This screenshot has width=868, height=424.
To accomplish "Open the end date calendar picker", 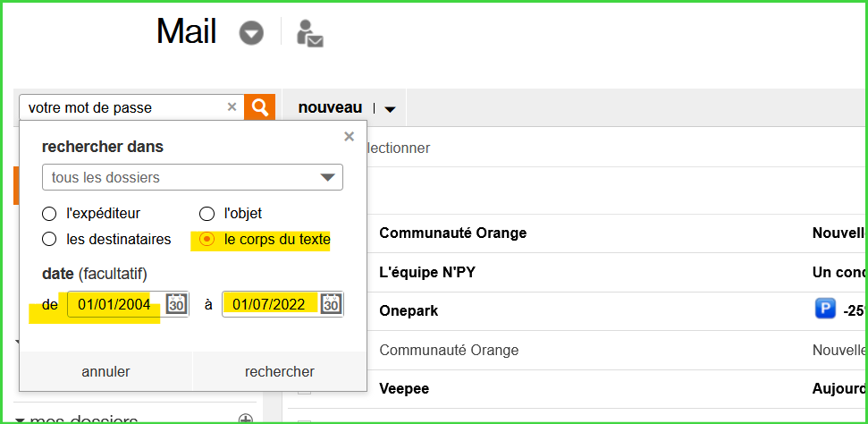I will point(331,304).
